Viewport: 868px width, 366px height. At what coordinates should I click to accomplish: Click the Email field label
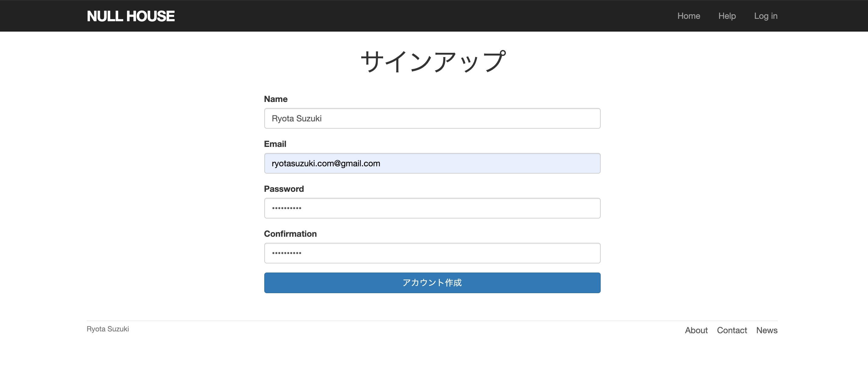[x=275, y=144]
